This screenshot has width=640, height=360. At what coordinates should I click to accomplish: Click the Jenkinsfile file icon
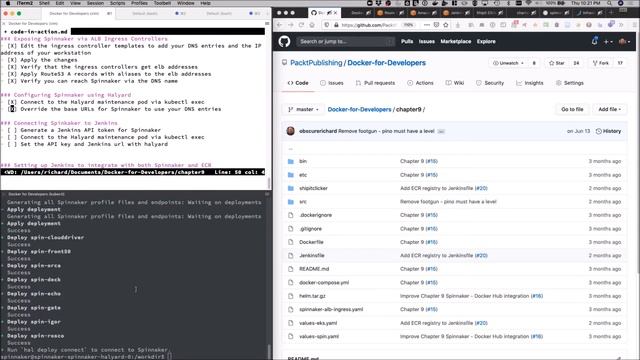291,256
